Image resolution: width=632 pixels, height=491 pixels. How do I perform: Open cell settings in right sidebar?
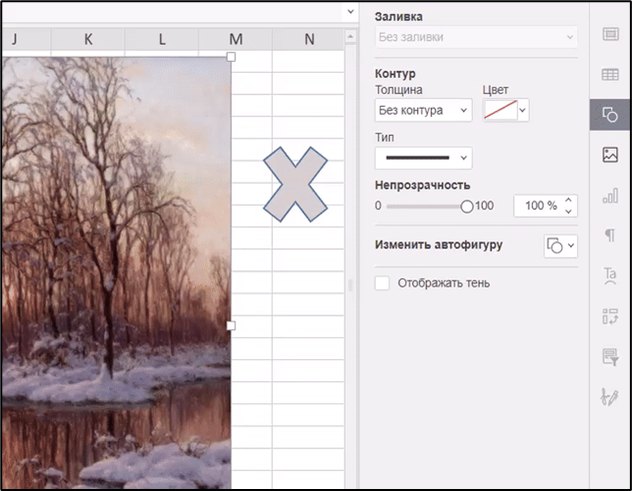click(610, 34)
